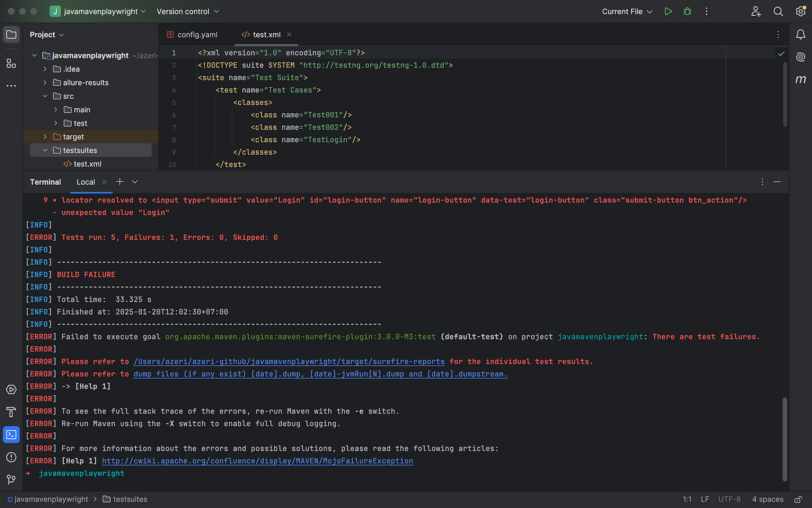Expand the target folder

[45, 137]
